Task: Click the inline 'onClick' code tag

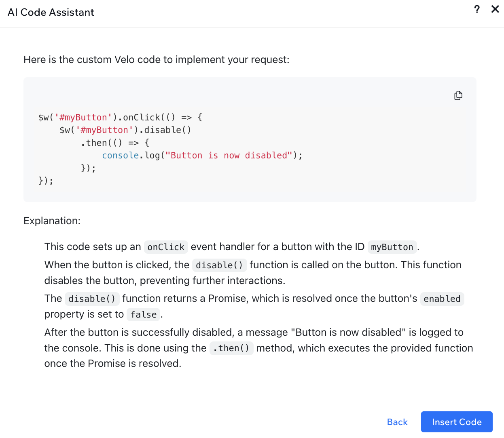Action: tap(166, 247)
